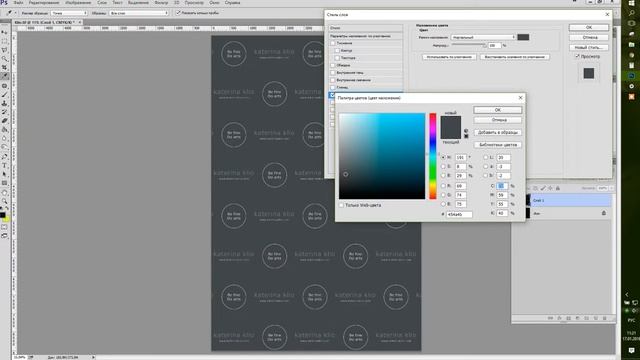Enable the Контур style checkbox

[x=337, y=51]
